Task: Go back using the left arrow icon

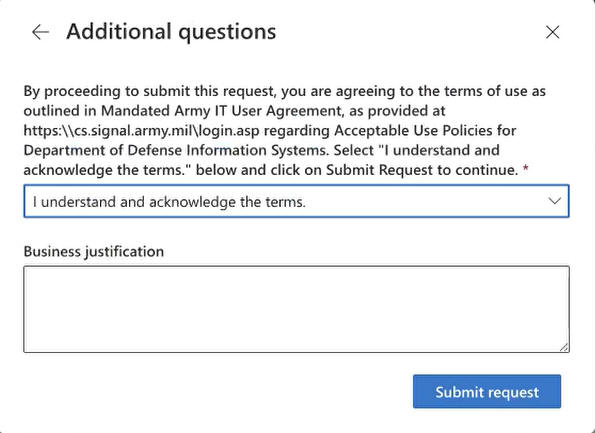Action: [x=40, y=32]
